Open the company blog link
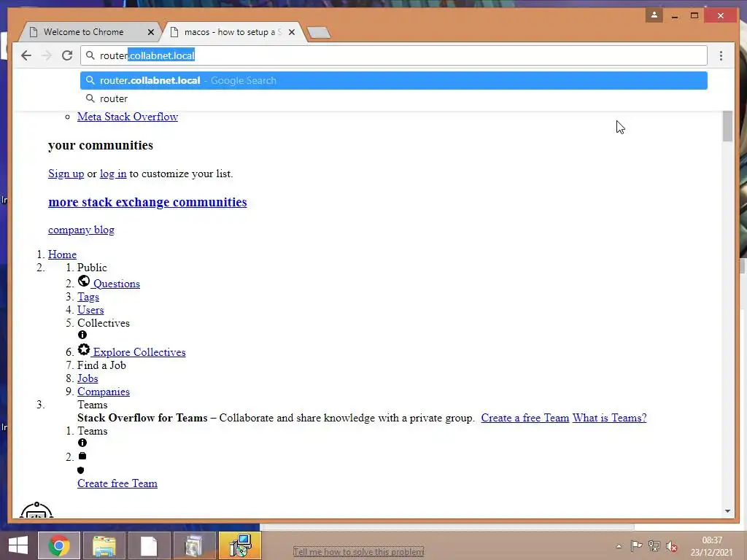The width and height of the screenshot is (747, 560). coord(81,230)
